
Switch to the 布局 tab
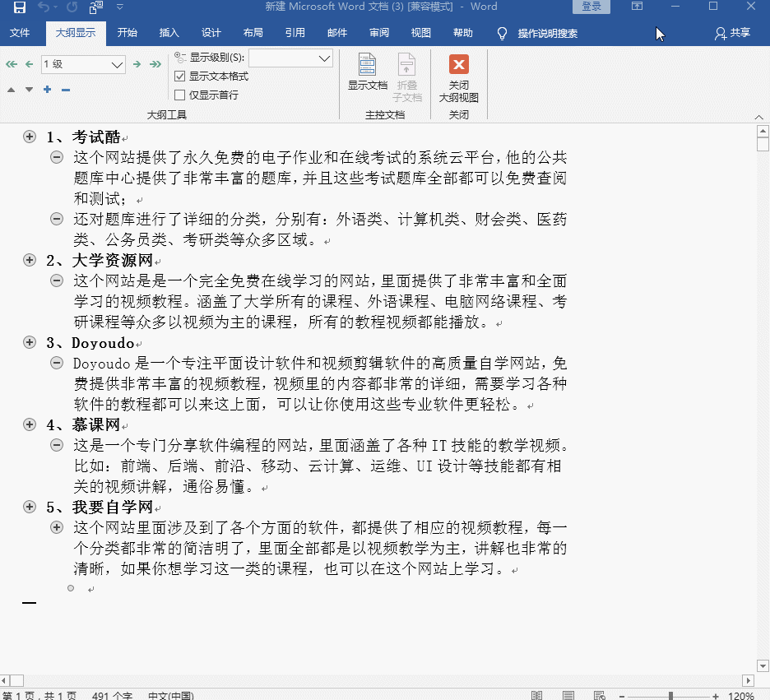253,33
